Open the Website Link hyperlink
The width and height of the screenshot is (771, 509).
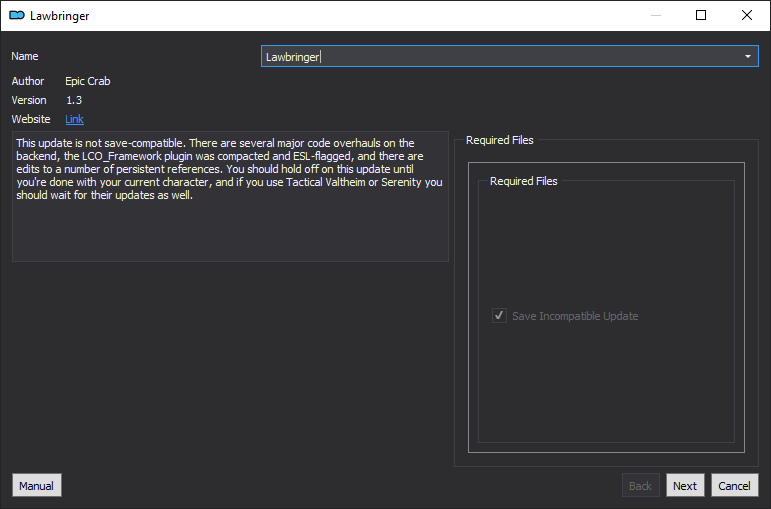[x=75, y=120]
